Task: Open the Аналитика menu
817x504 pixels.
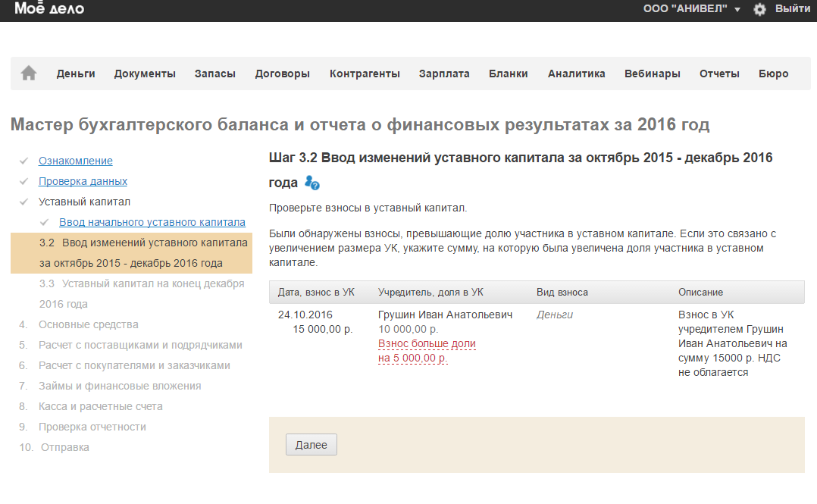Action: tap(576, 74)
